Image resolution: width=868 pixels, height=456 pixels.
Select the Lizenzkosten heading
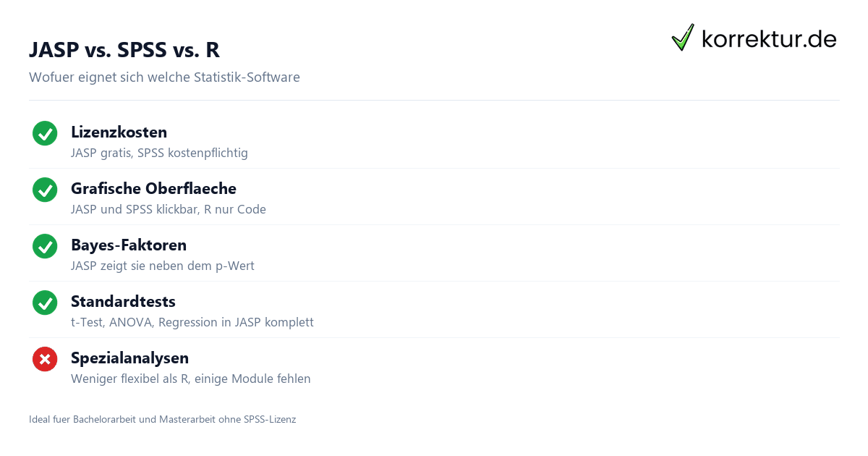pyautogui.click(x=119, y=132)
